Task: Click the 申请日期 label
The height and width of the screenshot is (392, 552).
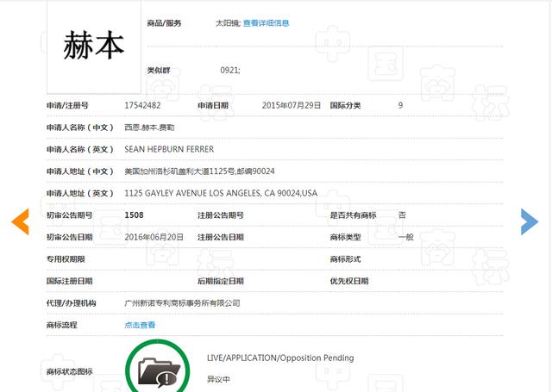Action: click(213, 105)
